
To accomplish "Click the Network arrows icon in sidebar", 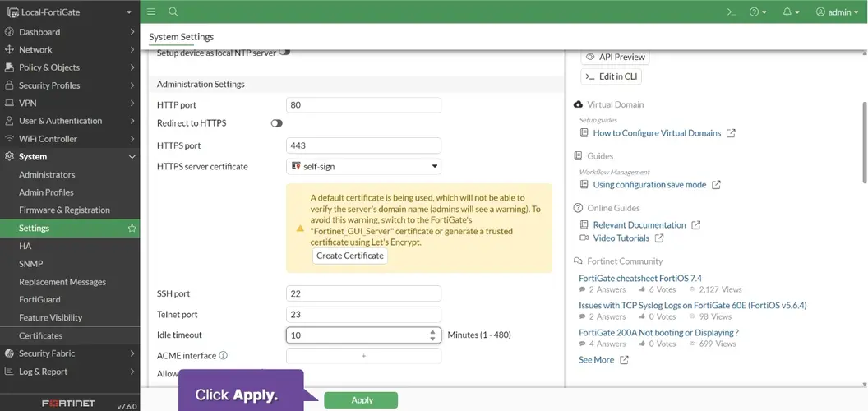I will coord(9,49).
